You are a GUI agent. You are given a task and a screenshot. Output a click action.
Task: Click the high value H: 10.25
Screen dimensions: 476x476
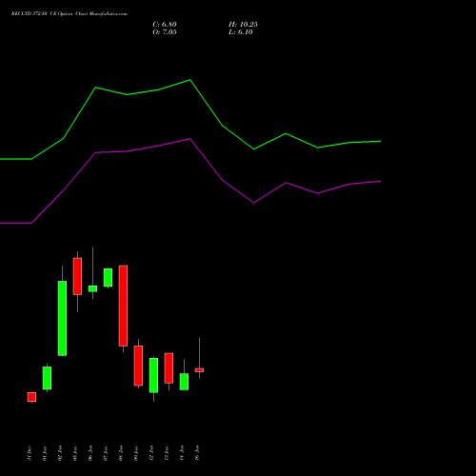[x=243, y=25]
